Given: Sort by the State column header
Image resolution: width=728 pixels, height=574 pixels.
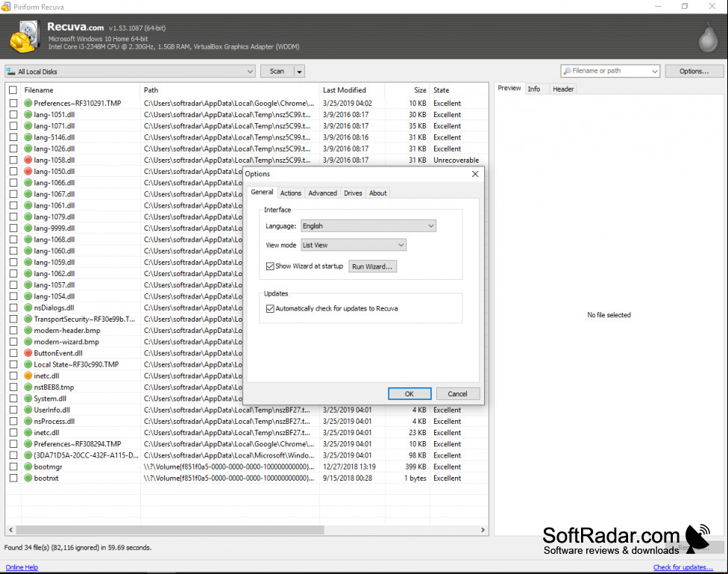Looking at the screenshot, I should pos(459,90).
